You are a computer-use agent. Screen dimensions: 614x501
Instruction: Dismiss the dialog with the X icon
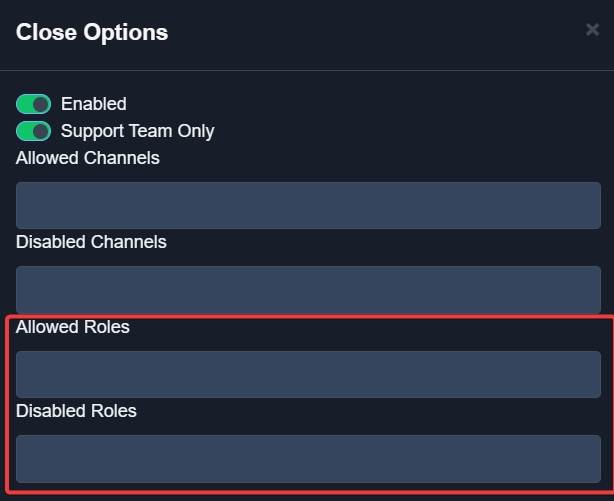[x=592, y=30]
